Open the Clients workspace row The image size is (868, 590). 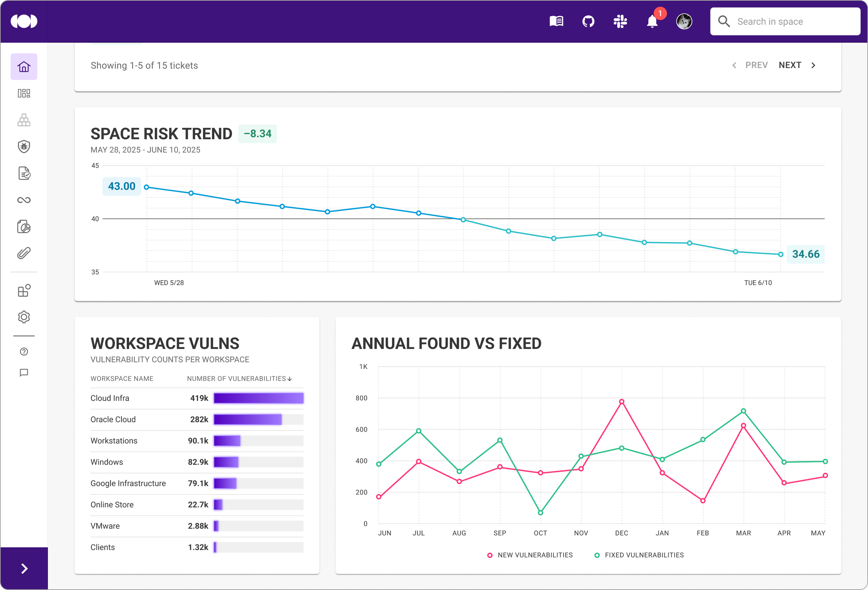click(197, 547)
